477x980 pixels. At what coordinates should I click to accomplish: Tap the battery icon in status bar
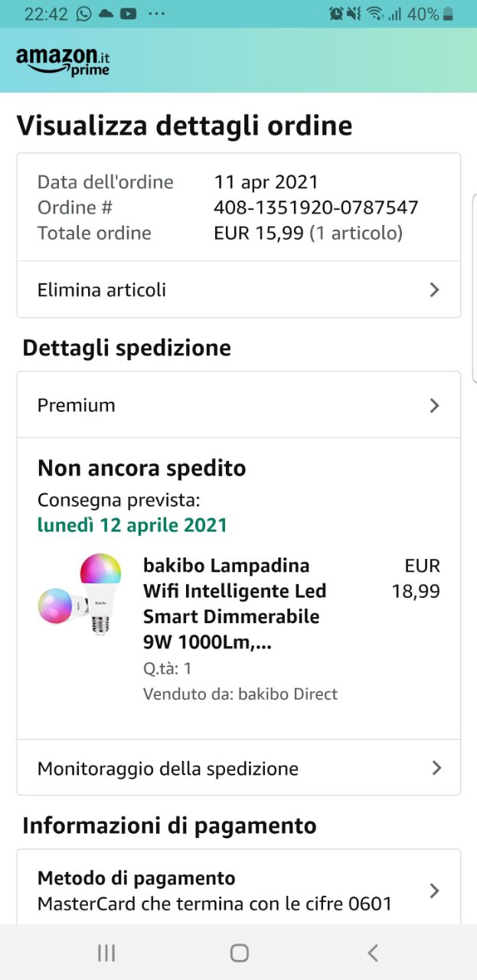point(448,14)
